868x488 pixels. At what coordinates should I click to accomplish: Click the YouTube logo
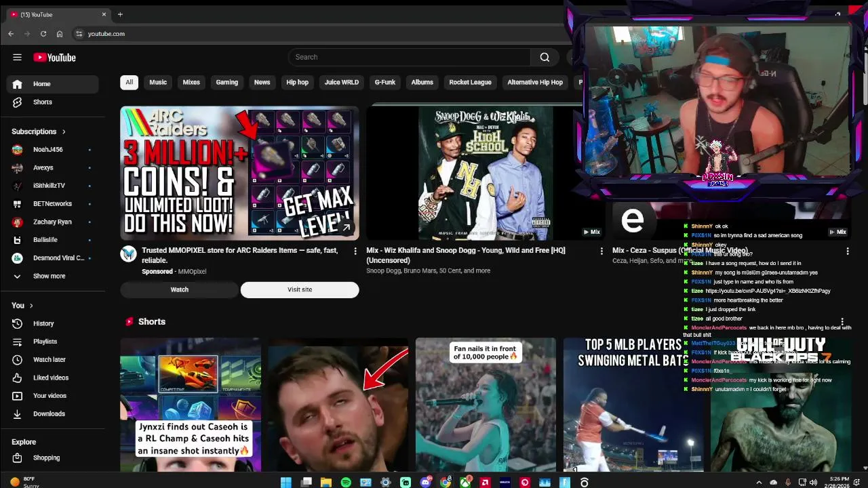54,58
